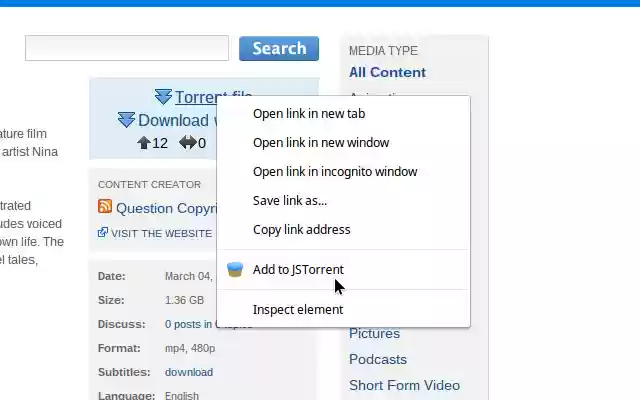Click the 1.36 GB size value
This screenshot has width=640, height=400.
point(184,300)
